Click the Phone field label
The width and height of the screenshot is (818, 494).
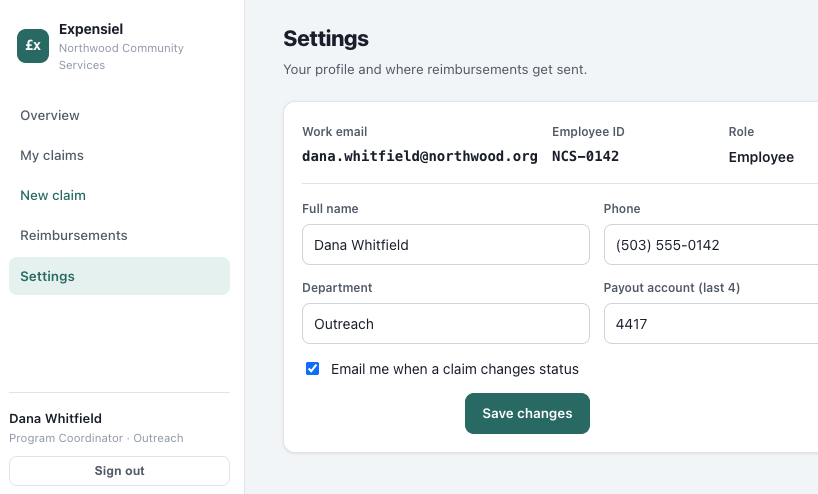click(x=622, y=209)
